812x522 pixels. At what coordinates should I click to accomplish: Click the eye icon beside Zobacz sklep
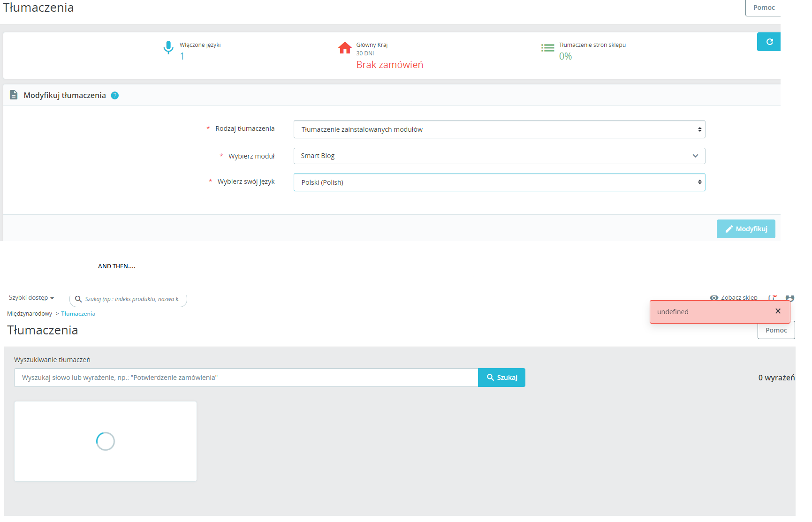click(x=714, y=298)
